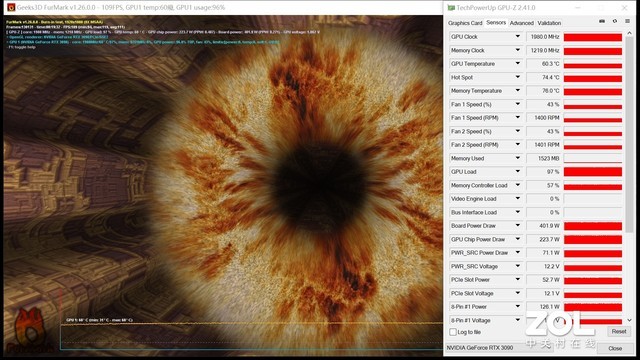Open the Fan 1 Speed (%) dropdown
This screenshot has width=640, height=360.
coord(518,104)
